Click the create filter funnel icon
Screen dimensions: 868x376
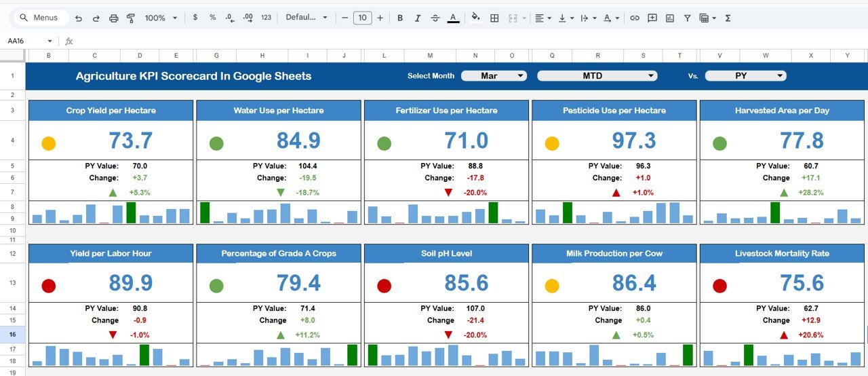688,18
